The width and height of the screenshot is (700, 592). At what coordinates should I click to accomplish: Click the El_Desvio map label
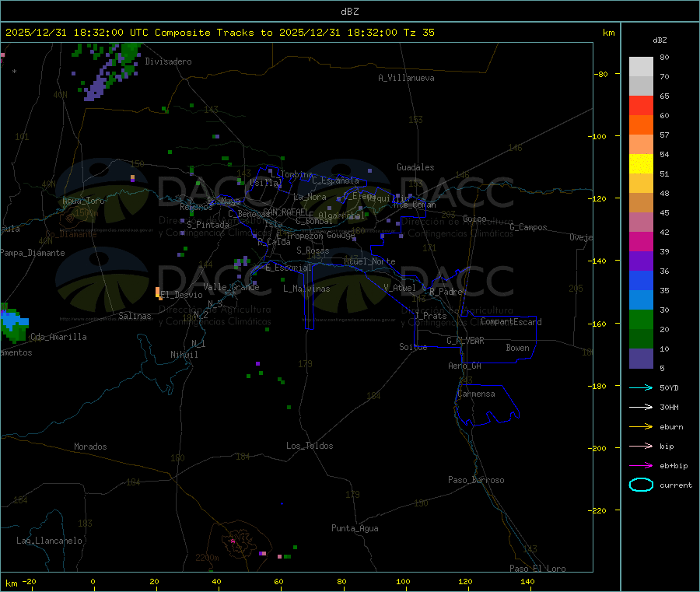(181, 295)
